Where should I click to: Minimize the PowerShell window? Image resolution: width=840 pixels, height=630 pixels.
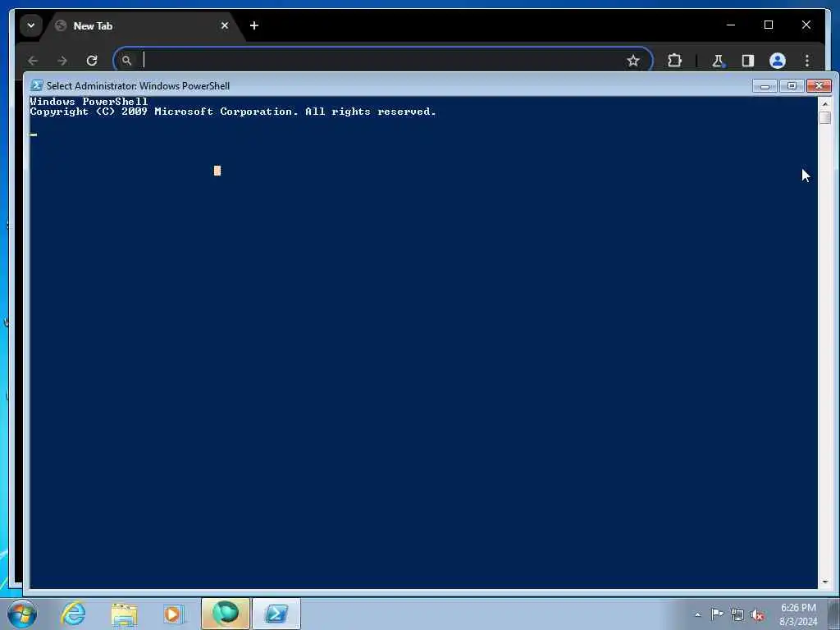coord(765,85)
